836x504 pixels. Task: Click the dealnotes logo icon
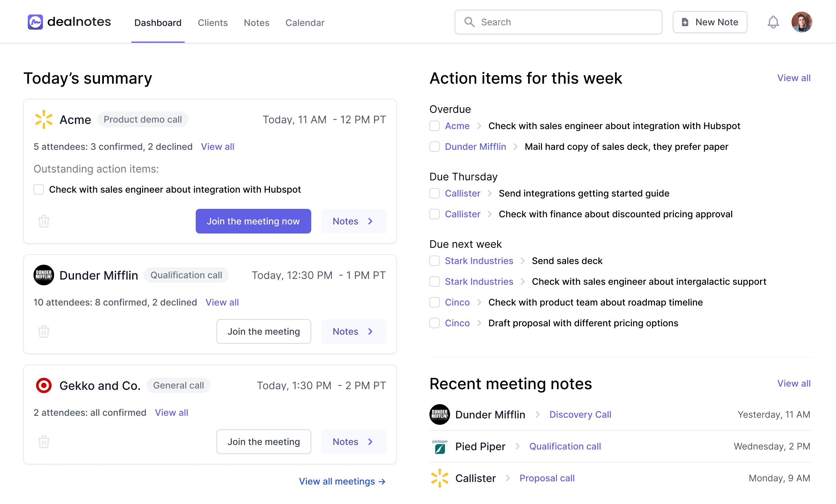coord(35,22)
